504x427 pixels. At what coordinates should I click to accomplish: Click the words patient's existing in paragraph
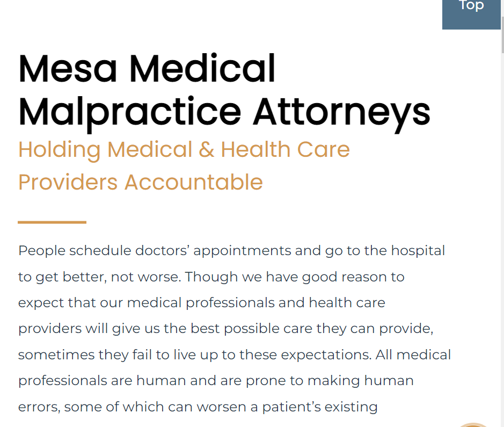tap(320, 407)
